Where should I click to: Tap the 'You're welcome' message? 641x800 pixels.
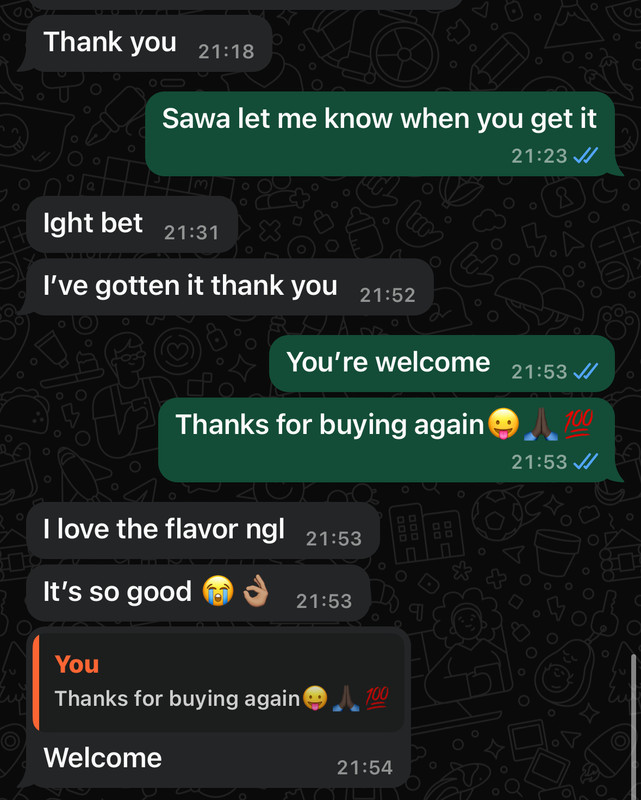[441, 363]
